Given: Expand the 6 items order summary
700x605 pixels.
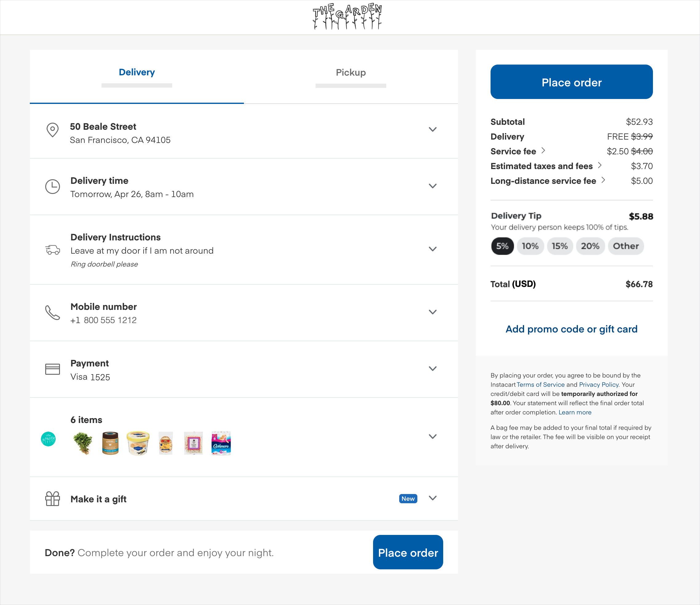Looking at the screenshot, I should (433, 437).
